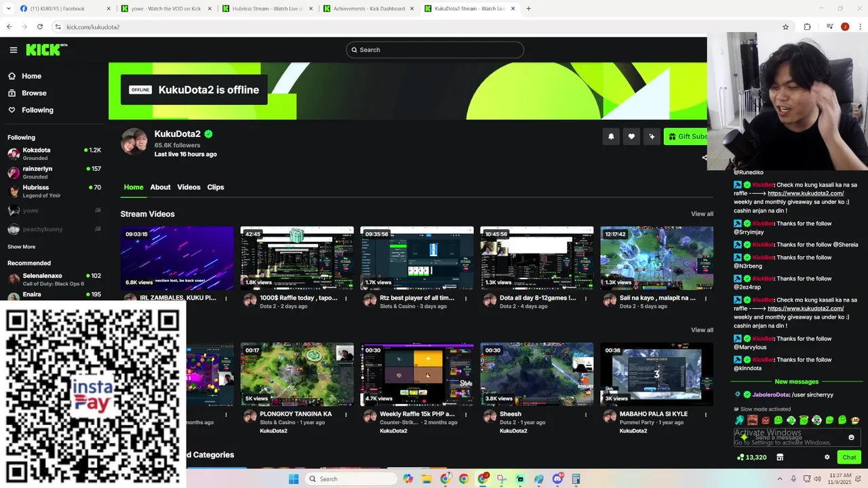
Task: Open options menu for Rtz best player video
Action: click(466, 298)
